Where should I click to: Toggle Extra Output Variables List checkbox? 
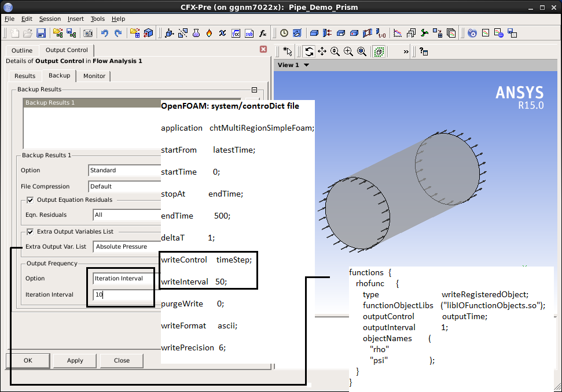[30, 232]
